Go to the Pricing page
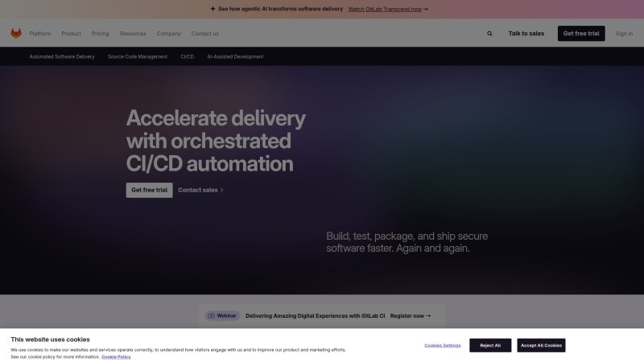Screen dimensions: 644x362 tap(100, 34)
